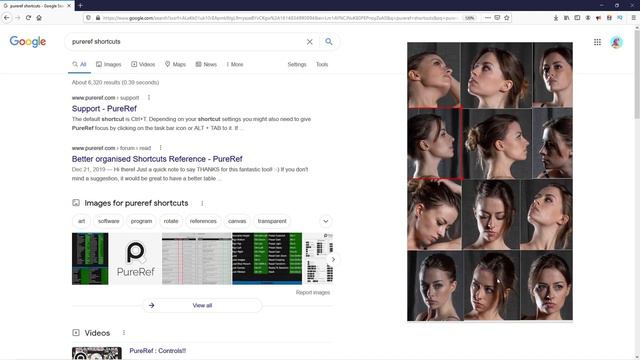This screenshot has height=360, width=640.
Task: Switch to the Videos search tab
Action: click(x=143, y=64)
